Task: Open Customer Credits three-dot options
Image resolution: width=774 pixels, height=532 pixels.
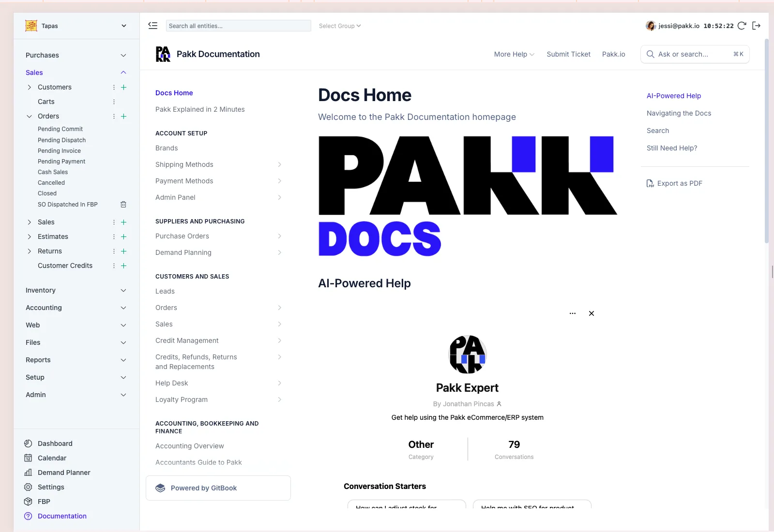Action: pos(114,266)
